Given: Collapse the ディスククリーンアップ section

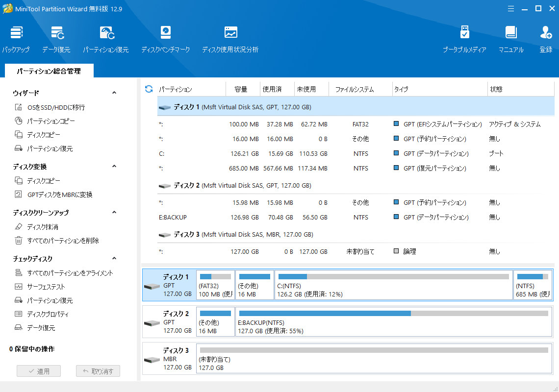Looking at the screenshot, I should pyautogui.click(x=114, y=212).
